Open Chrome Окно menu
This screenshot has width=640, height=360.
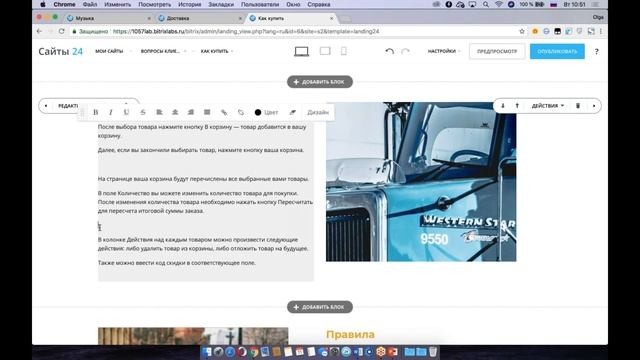293,4
